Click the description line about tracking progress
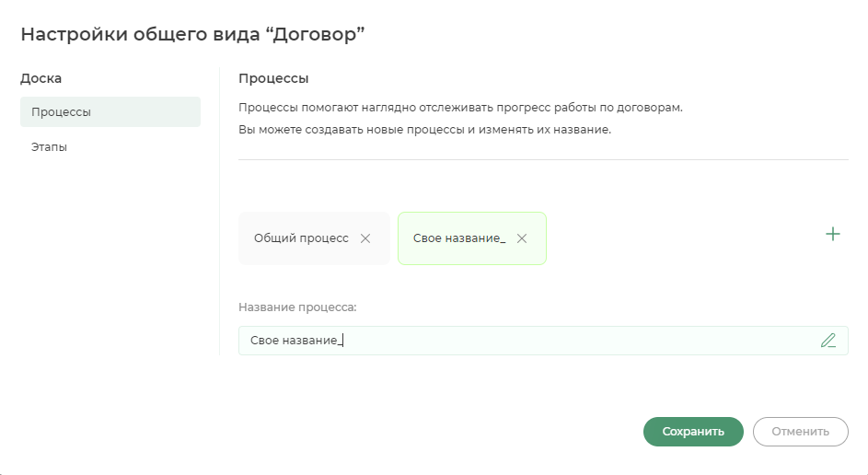 (x=460, y=108)
